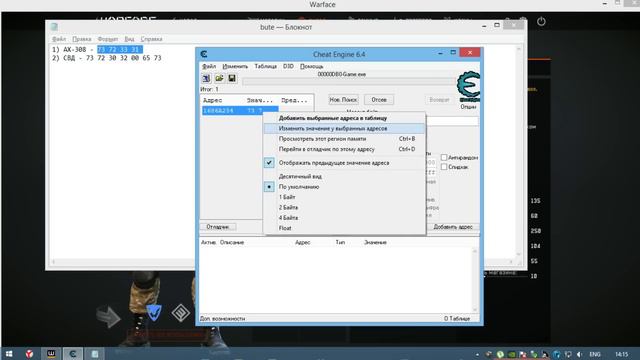Click the 'Возврат' button
This screenshot has width=640, height=360.
(439, 100)
